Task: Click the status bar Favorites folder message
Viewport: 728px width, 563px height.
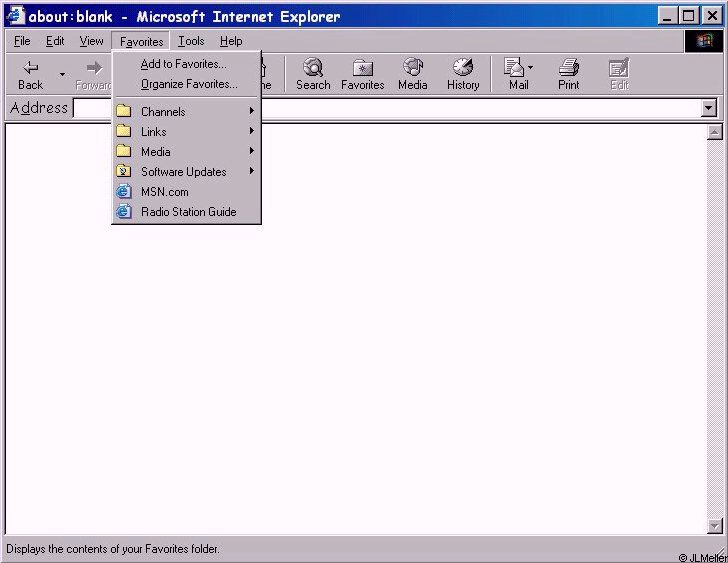Action: tap(112, 549)
